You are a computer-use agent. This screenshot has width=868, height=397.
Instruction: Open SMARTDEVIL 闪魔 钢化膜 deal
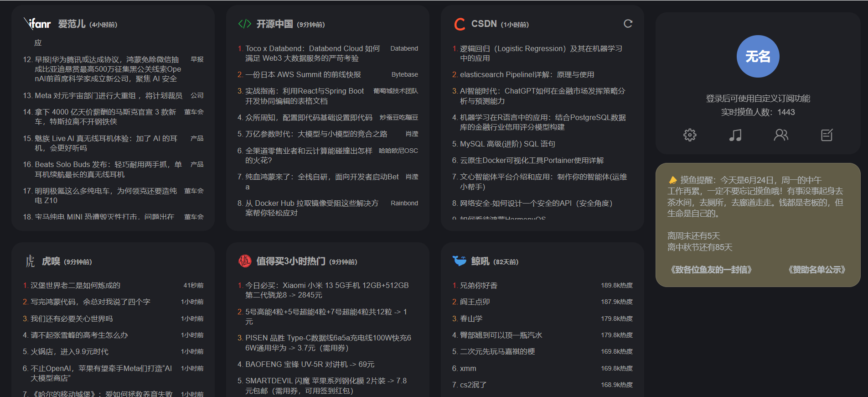pos(326,386)
